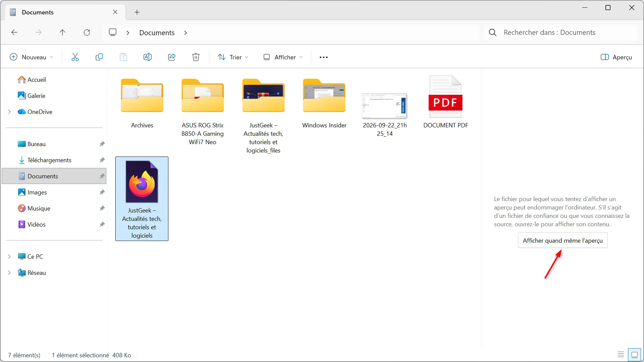Click '7 élément(s)' in status bar
The height and width of the screenshot is (362, 644).
click(24, 355)
